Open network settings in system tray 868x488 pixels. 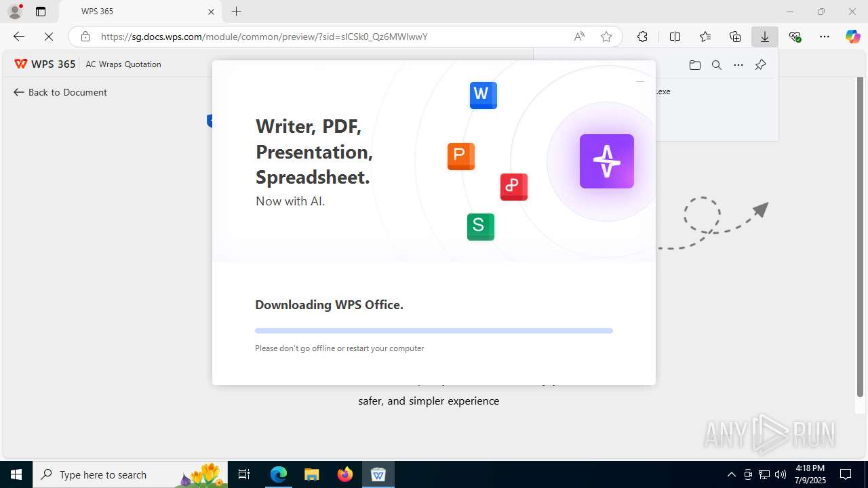pos(764,474)
